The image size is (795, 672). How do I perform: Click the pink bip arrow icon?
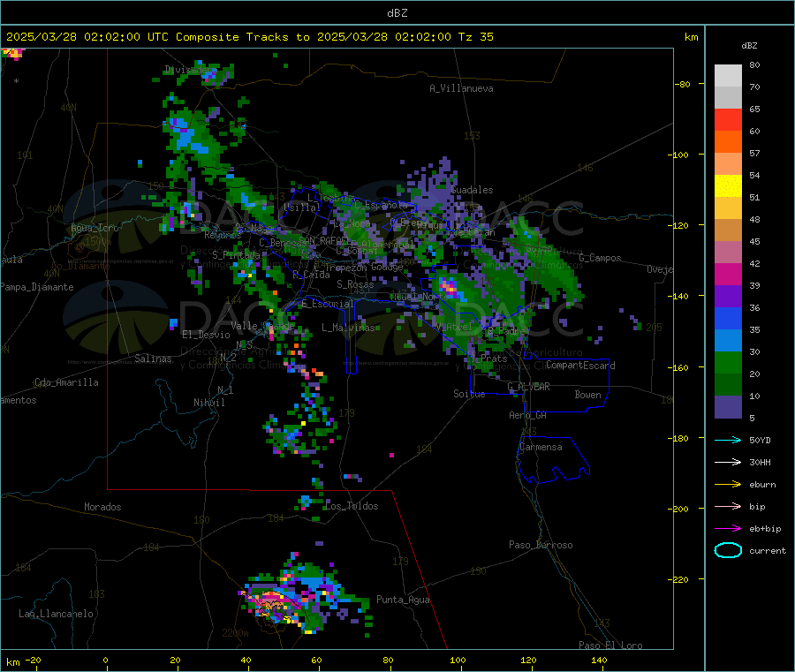[728, 506]
